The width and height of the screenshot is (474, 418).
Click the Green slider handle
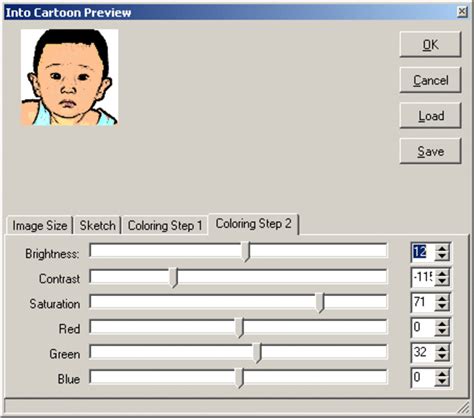point(257,352)
